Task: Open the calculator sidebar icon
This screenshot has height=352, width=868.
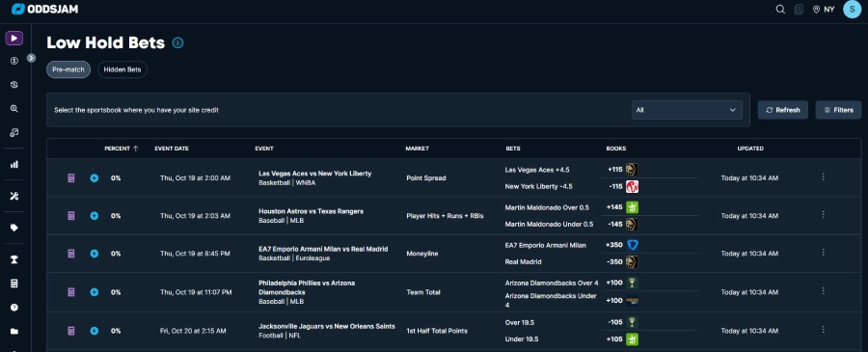Action: pyautogui.click(x=14, y=284)
